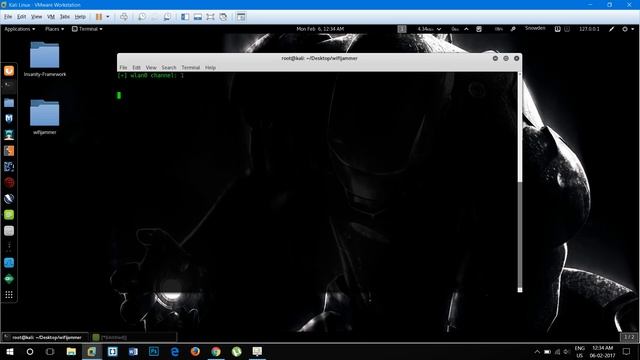Open Windows Action Center notifications
The height and width of the screenshot is (360, 640).
click(627, 351)
